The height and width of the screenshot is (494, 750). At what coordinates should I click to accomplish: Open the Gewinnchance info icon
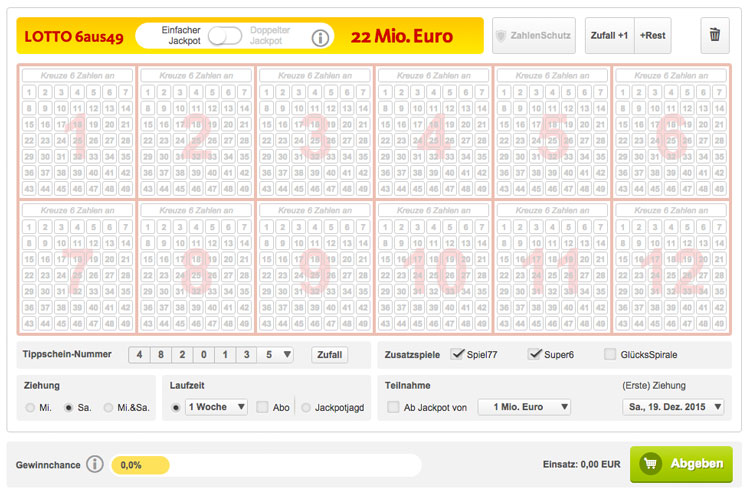tap(95, 464)
